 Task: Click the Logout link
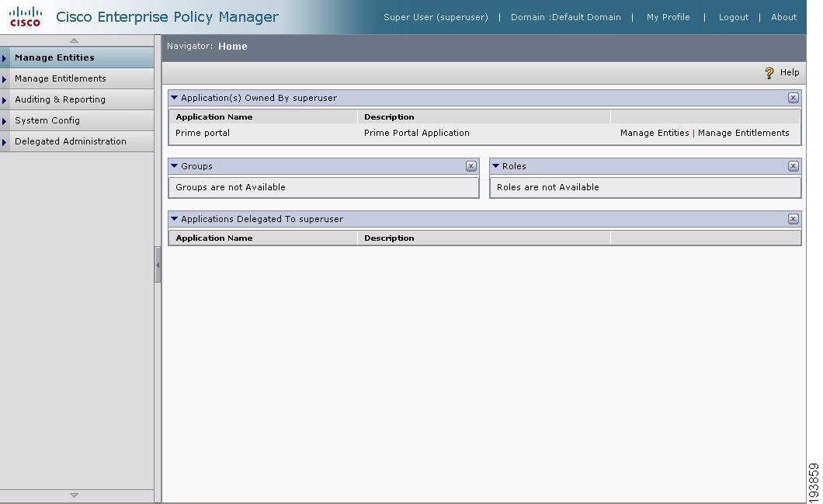[x=733, y=17]
